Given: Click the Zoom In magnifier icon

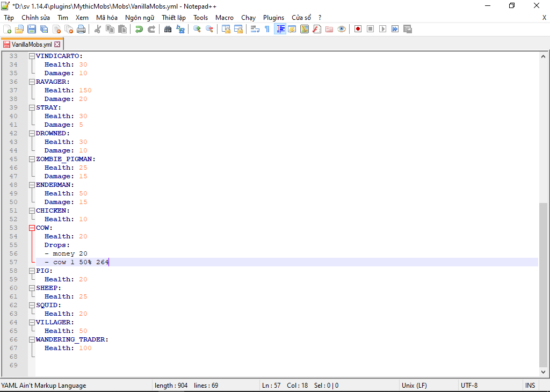Looking at the screenshot, I should pos(197,29).
